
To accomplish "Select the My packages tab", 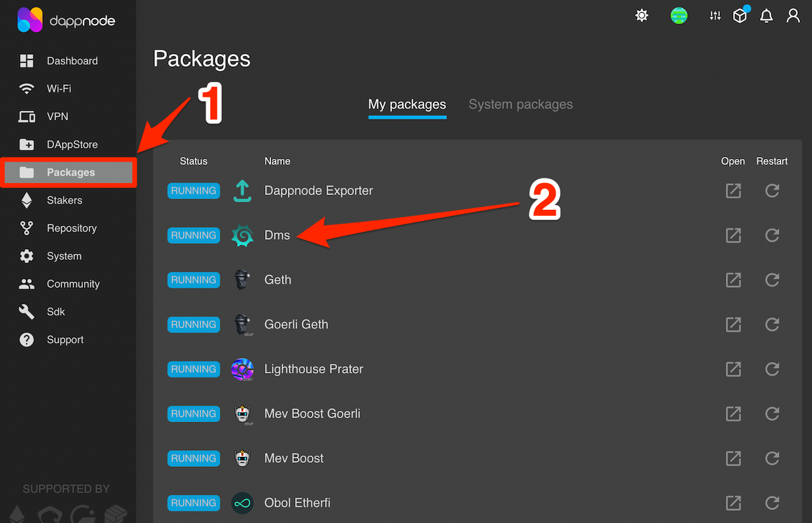I will tap(407, 105).
